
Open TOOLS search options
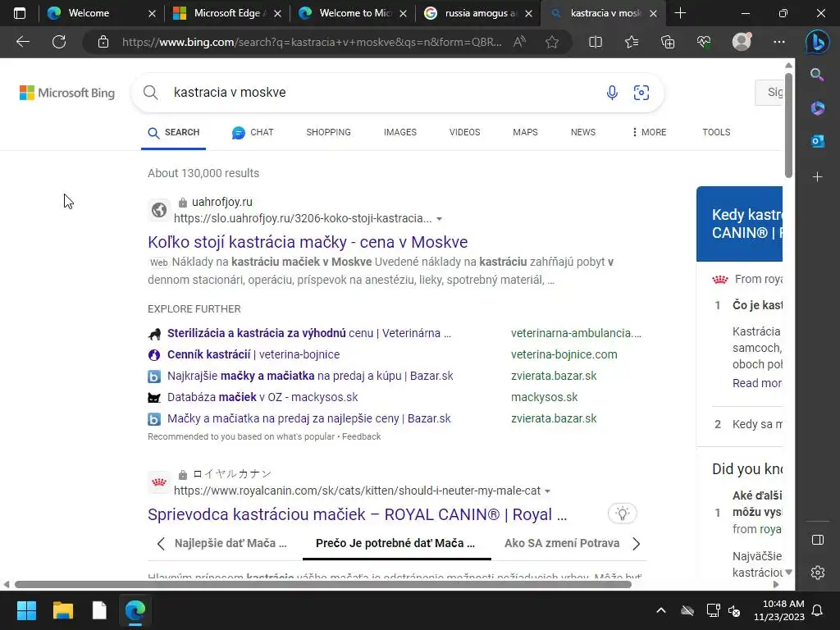tap(716, 132)
